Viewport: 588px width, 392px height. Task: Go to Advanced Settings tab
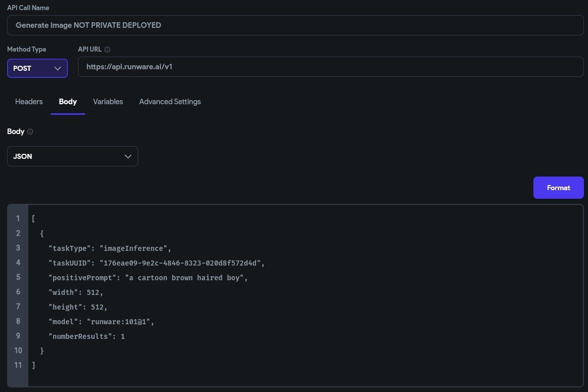[x=170, y=102]
